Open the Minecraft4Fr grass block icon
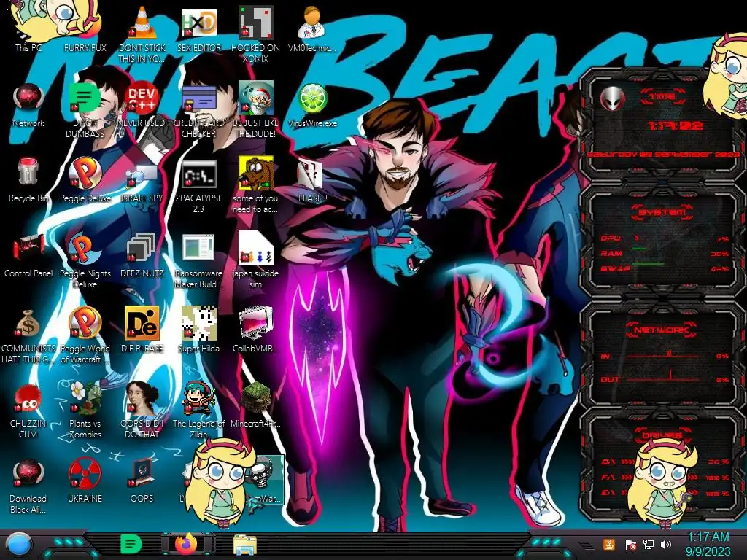 (x=255, y=405)
